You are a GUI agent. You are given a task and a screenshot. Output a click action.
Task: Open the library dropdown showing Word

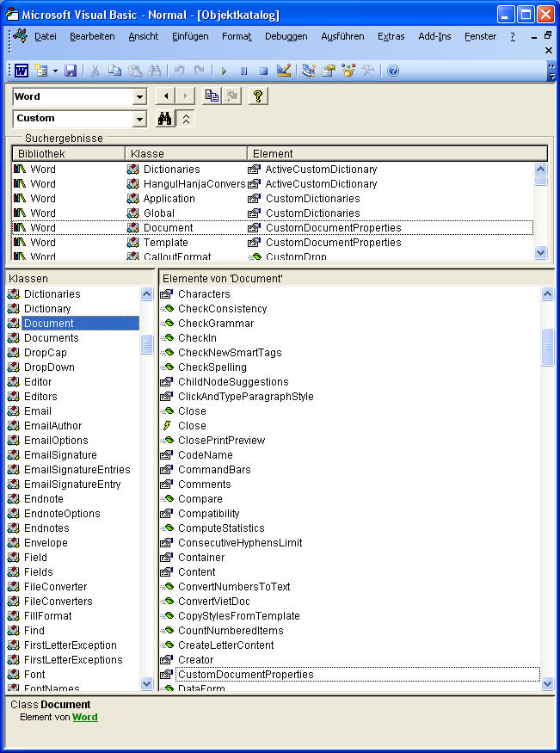pyautogui.click(x=139, y=97)
